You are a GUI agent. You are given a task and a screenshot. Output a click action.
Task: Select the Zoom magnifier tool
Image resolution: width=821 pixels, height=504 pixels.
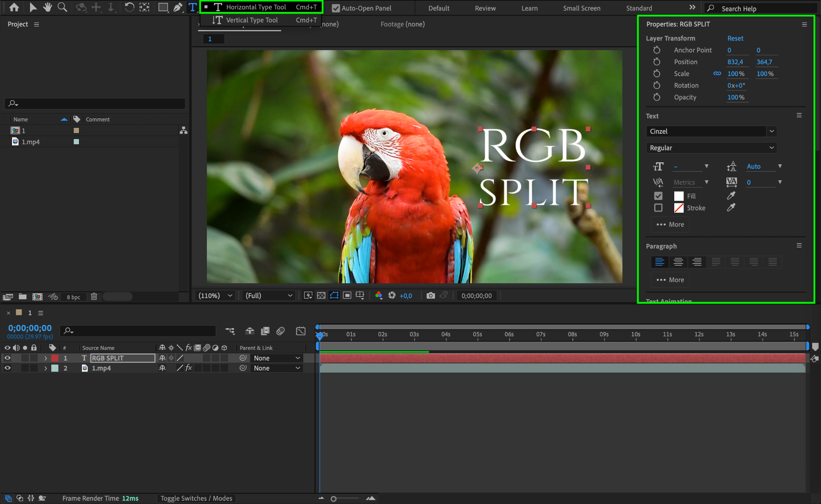[x=62, y=7]
